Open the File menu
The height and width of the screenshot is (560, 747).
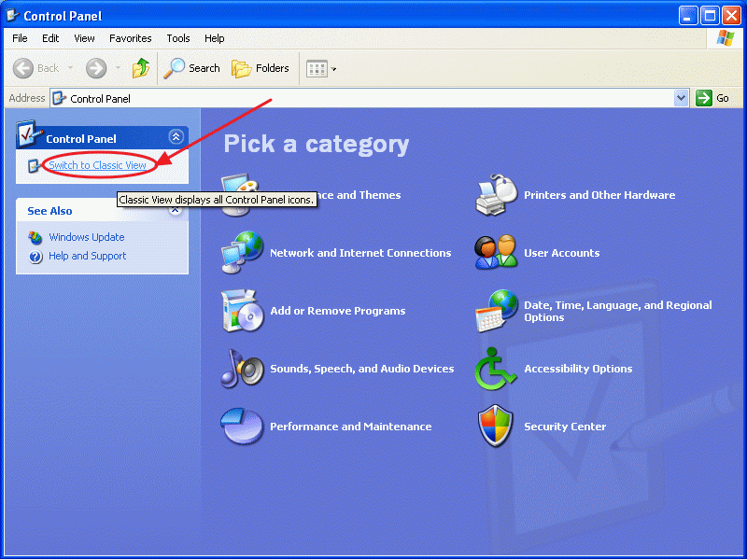click(20, 38)
